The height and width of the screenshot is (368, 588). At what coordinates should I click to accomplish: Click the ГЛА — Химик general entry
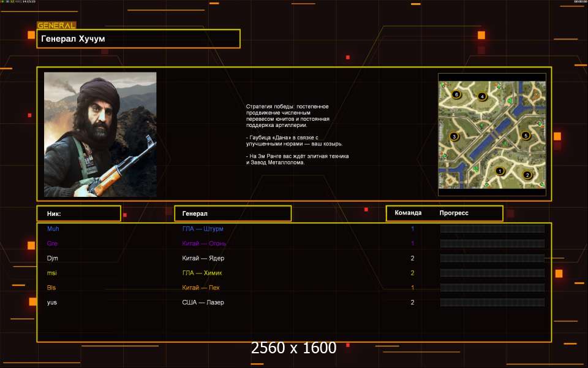202,273
